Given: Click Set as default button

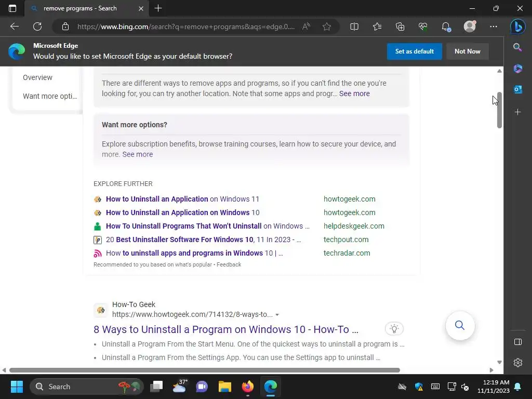Looking at the screenshot, I should click(x=414, y=51).
